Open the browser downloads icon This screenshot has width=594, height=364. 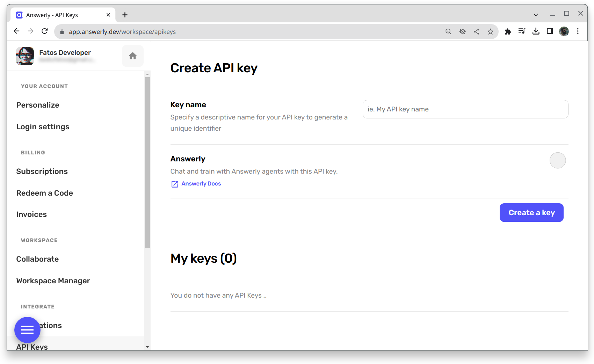536,31
